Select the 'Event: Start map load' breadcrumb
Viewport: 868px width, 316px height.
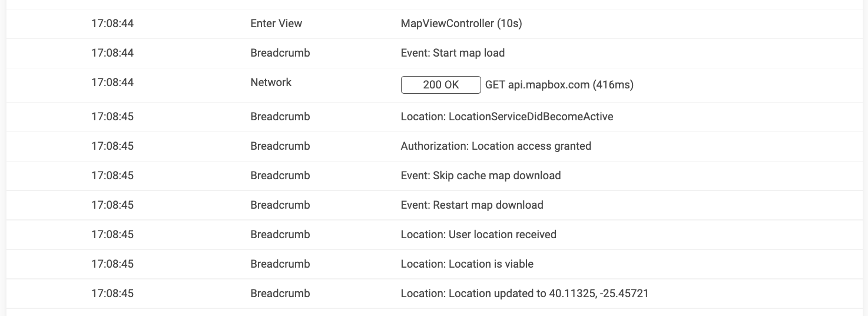coord(452,53)
